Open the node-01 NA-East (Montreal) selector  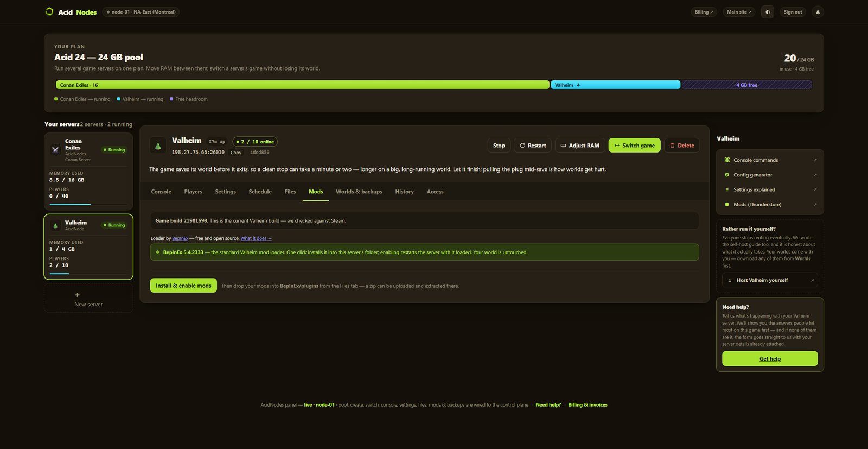(x=141, y=12)
